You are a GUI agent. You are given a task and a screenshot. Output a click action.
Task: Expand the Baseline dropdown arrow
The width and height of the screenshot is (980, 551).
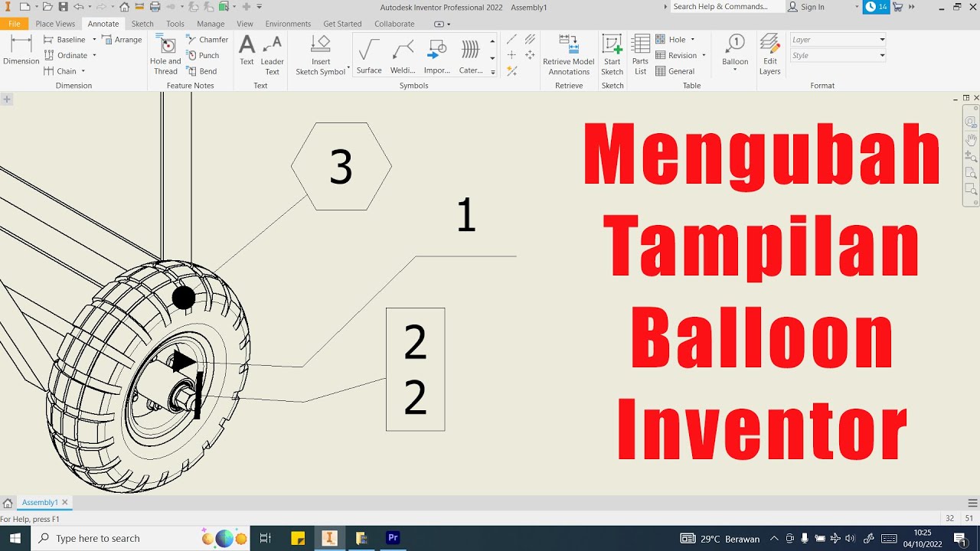pyautogui.click(x=94, y=40)
